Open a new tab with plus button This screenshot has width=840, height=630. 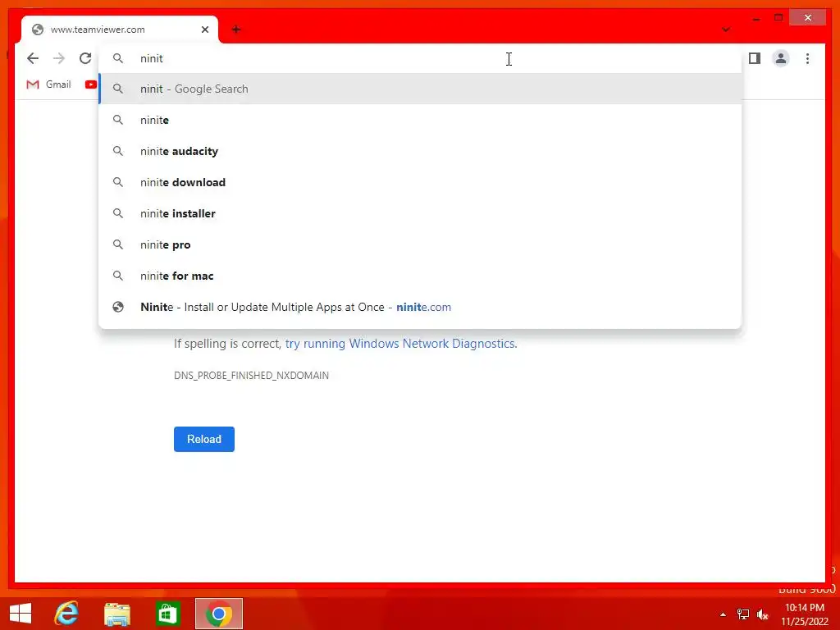236,30
